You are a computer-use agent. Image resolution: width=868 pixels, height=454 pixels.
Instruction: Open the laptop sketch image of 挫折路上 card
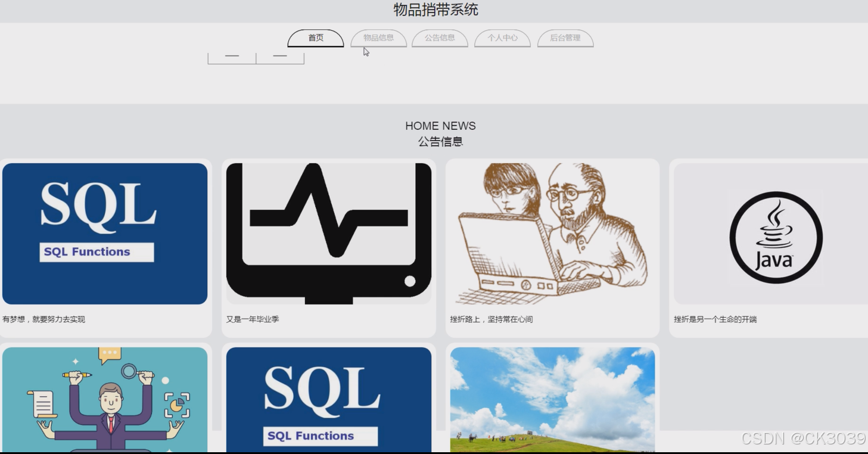pos(552,234)
